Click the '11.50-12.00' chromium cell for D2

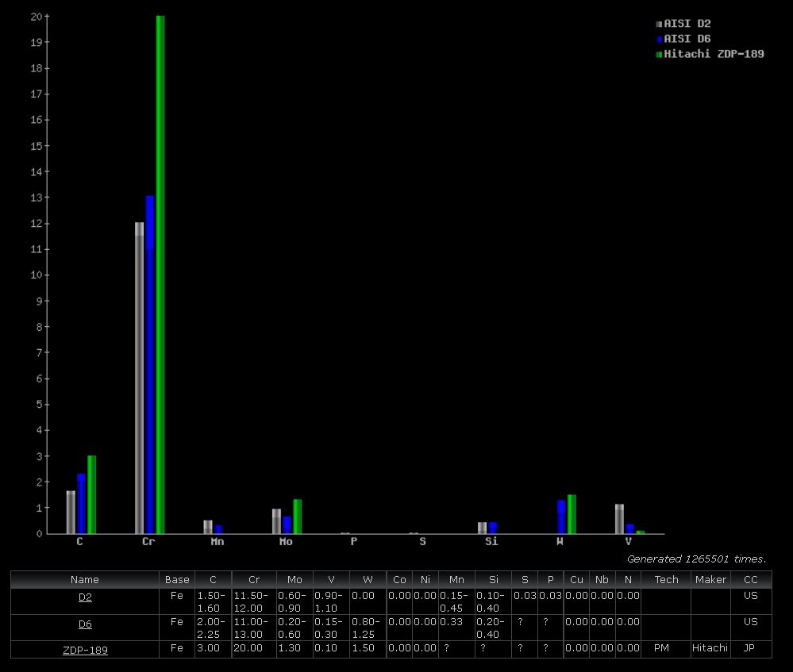click(254, 601)
